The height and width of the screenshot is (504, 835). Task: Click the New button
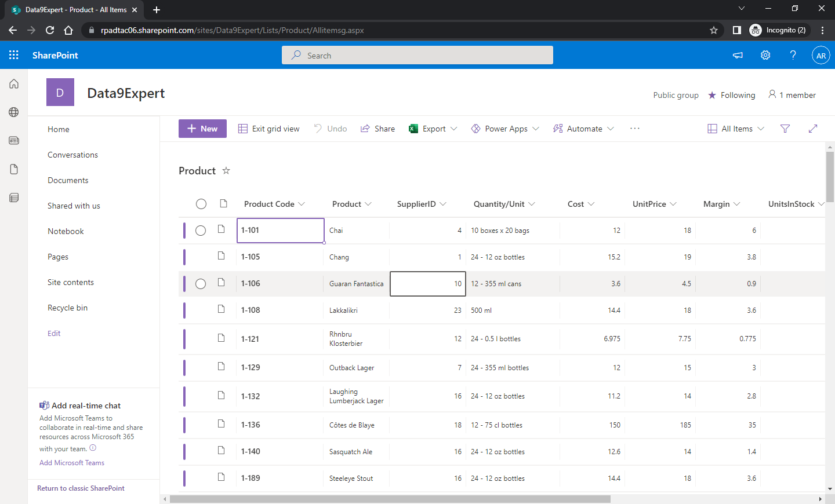pyautogui.click(x=202, y=129)
